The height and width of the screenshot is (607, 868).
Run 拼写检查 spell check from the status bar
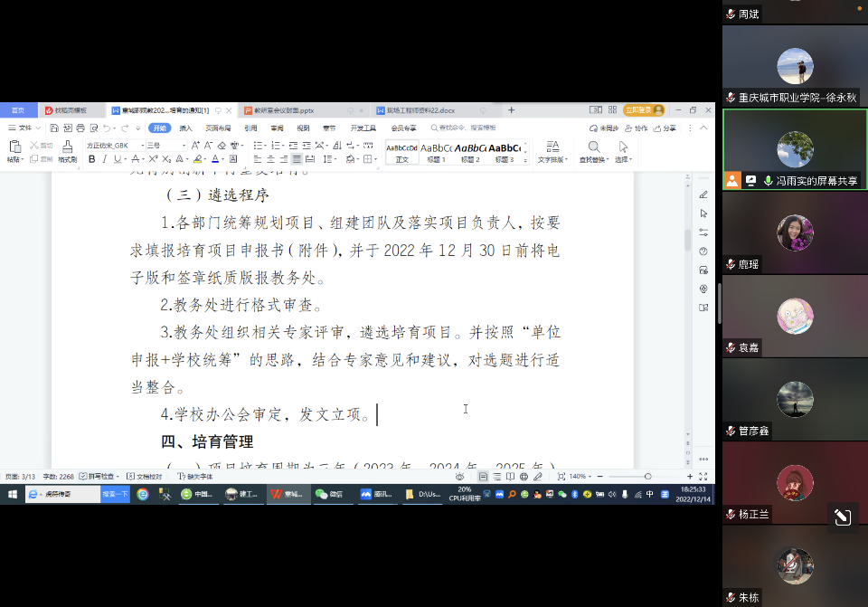pyautogui.click(x=98, y=477)
